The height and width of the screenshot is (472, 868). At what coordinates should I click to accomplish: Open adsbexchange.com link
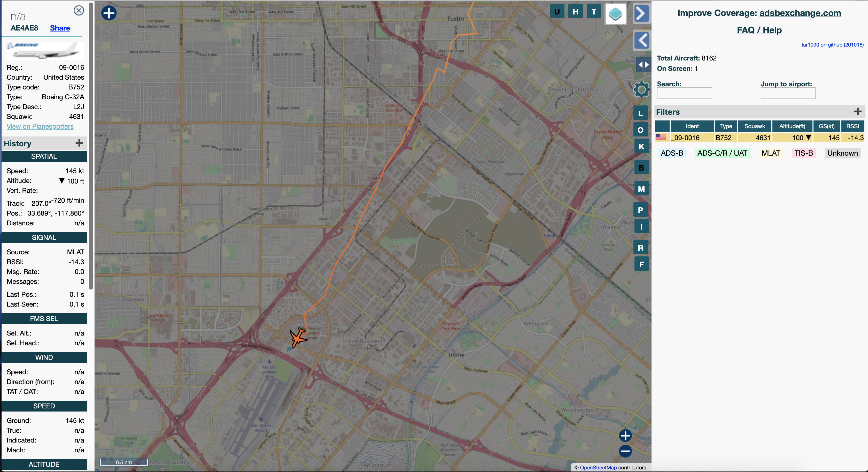click(800, 13)
